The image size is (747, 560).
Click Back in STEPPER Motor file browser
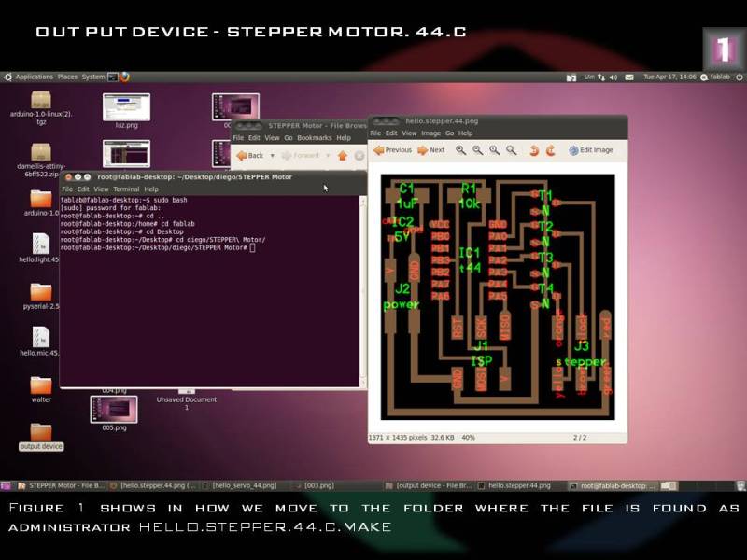[x=250, y=155]
